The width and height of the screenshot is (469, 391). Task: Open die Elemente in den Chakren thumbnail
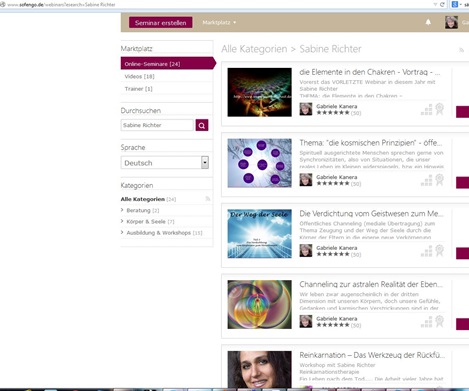260,92
